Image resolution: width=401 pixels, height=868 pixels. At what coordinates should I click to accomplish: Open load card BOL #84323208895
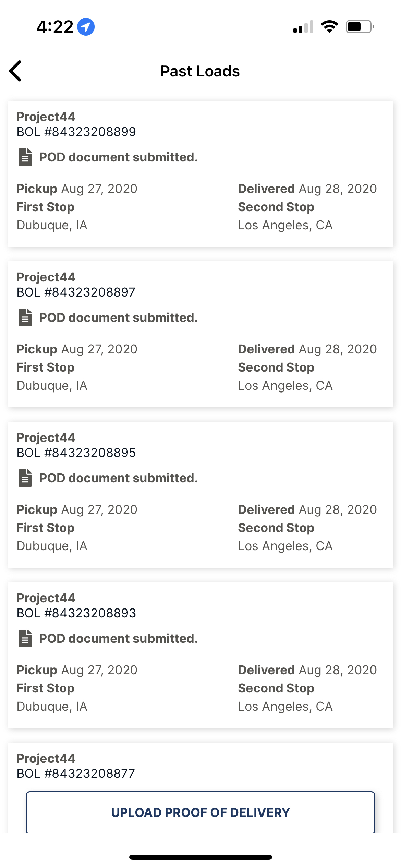tap(200, 495)
